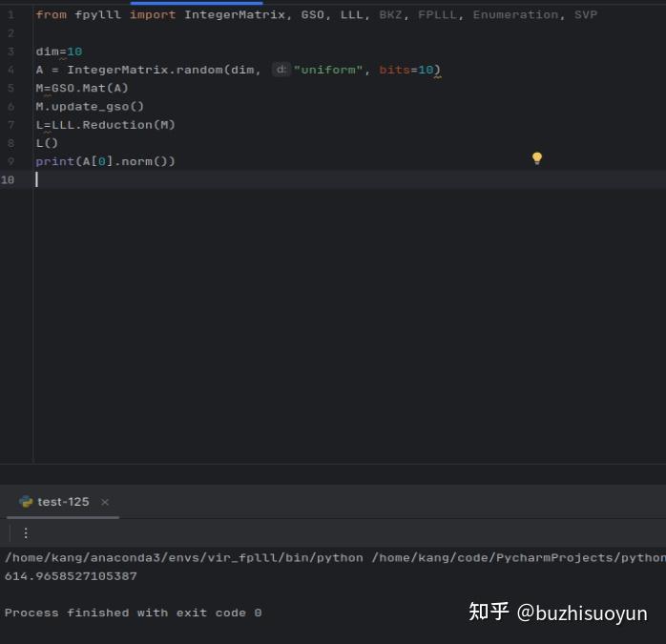
Task: Click 'L=LLL.Reduction(M)' on line 7
Action: 105,124
